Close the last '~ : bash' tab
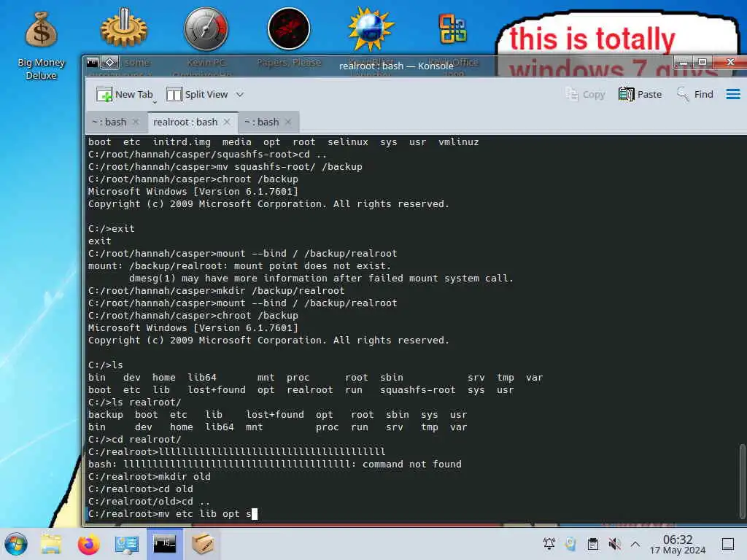The height and width of the screenshot is (560, 747). click(x=287, y=122)
